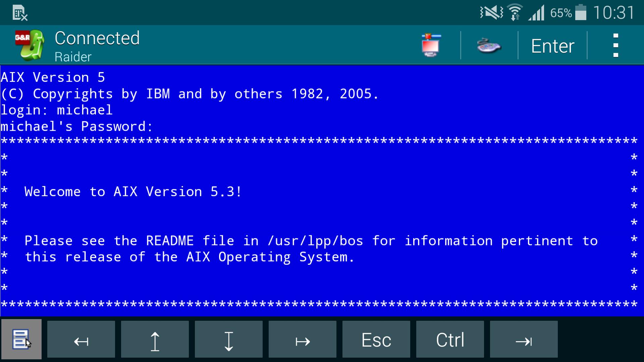Tap the right arrow key

tap(303, 339)
